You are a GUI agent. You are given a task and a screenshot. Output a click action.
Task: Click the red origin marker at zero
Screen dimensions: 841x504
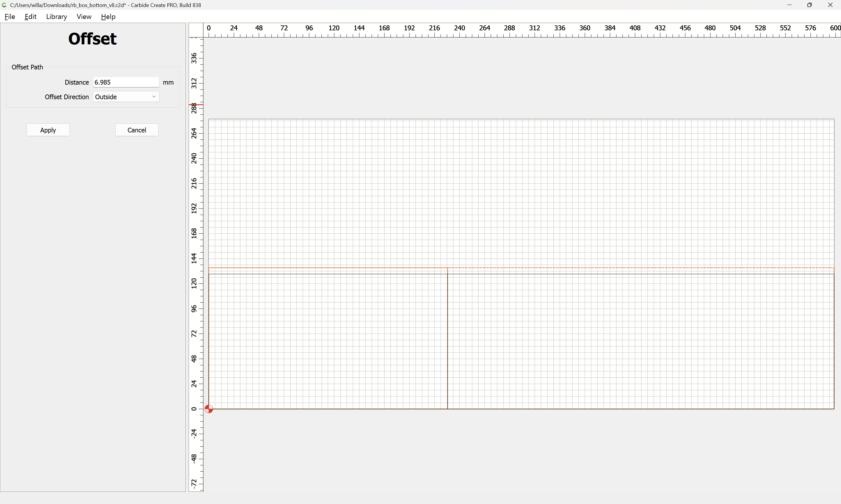coord(209,409)
